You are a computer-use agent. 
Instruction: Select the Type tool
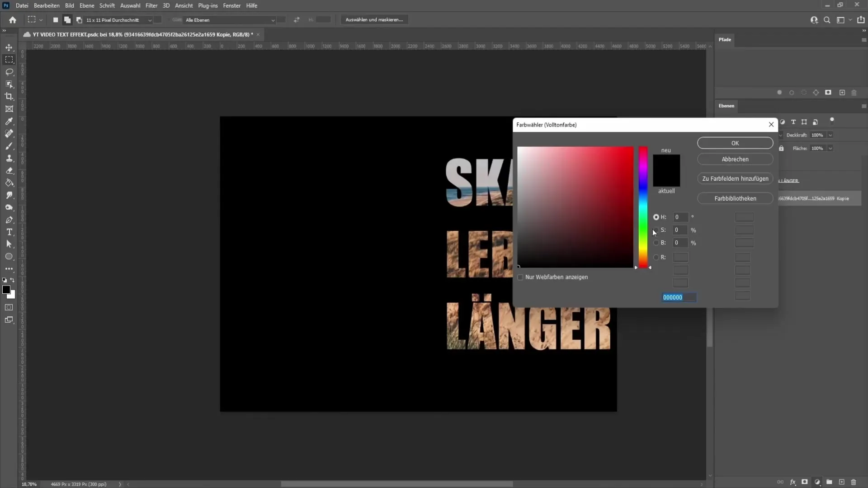tap(9, 232)
